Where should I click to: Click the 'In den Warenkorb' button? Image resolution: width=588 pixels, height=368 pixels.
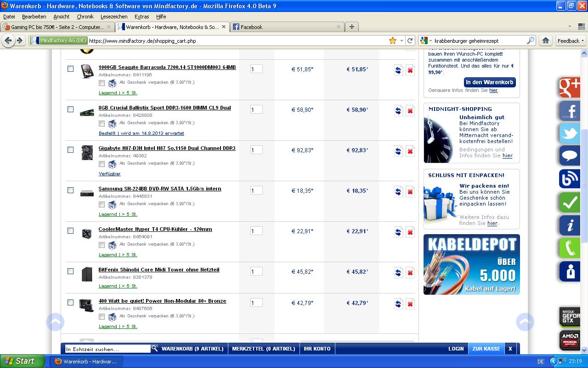pyautogui.click(x=490, y=82)
